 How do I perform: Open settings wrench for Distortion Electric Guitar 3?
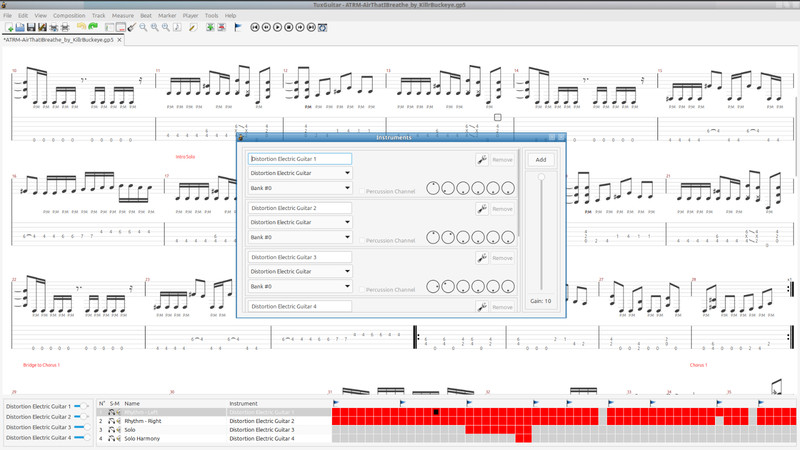482,258
